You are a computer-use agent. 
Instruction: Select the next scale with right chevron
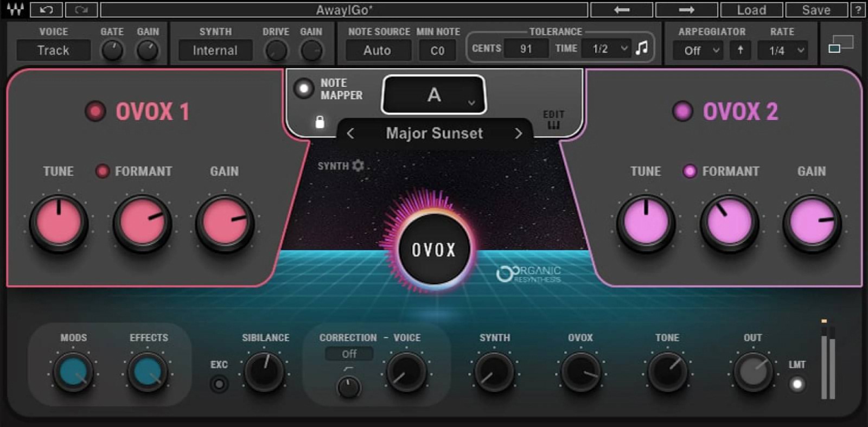[x=518, y=133]
